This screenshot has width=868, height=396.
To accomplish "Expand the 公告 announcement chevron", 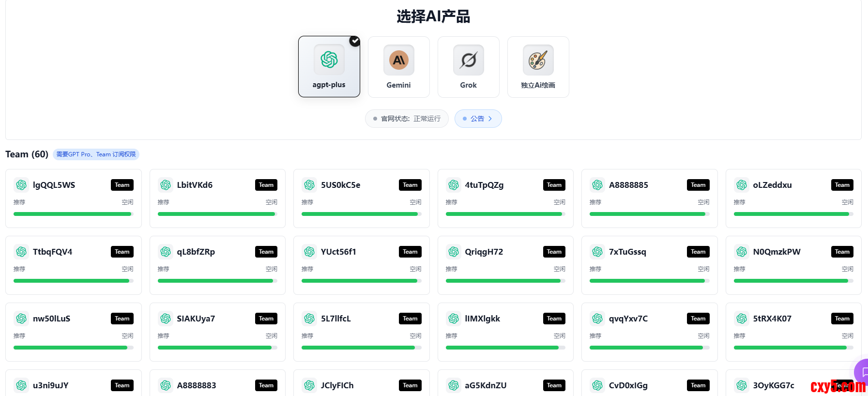I will click(490, 119).
